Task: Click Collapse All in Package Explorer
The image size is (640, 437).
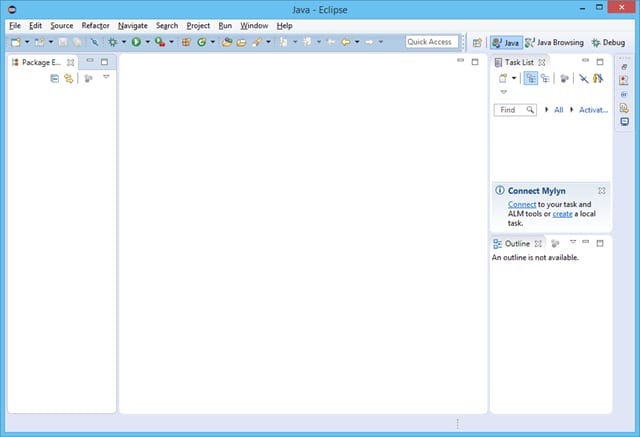Action: coord(55,78)
